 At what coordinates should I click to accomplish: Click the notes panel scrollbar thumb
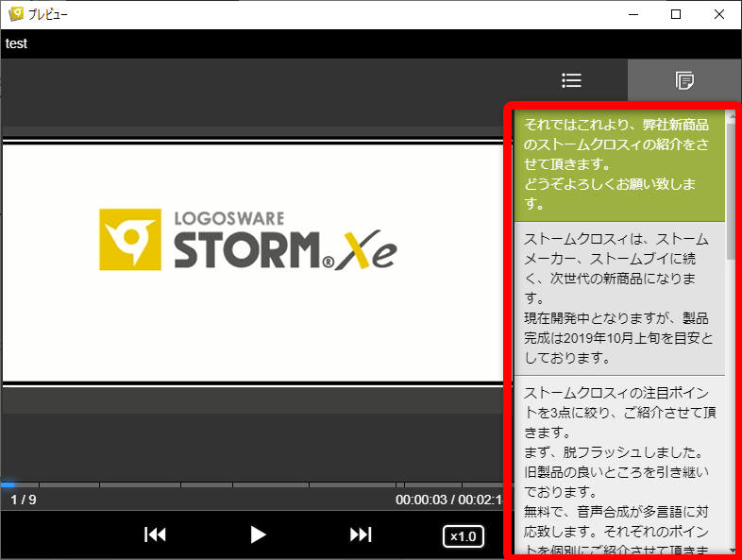pyautogui.click(x=732, y=189)
